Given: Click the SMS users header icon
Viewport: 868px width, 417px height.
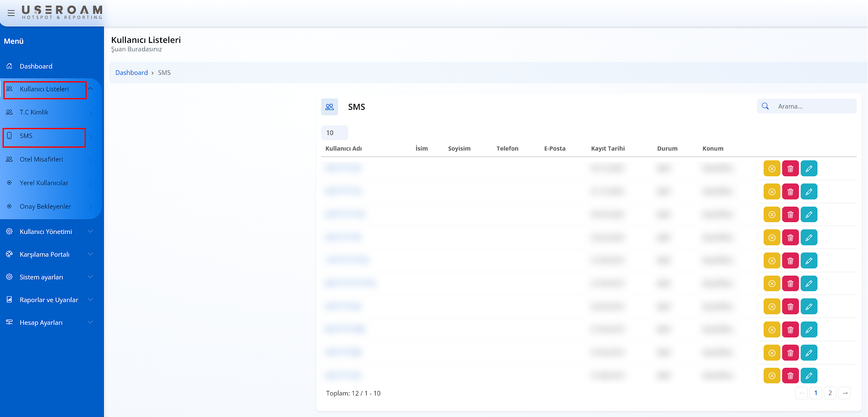Looking at the screenshot, I should (x=330, y=107).
